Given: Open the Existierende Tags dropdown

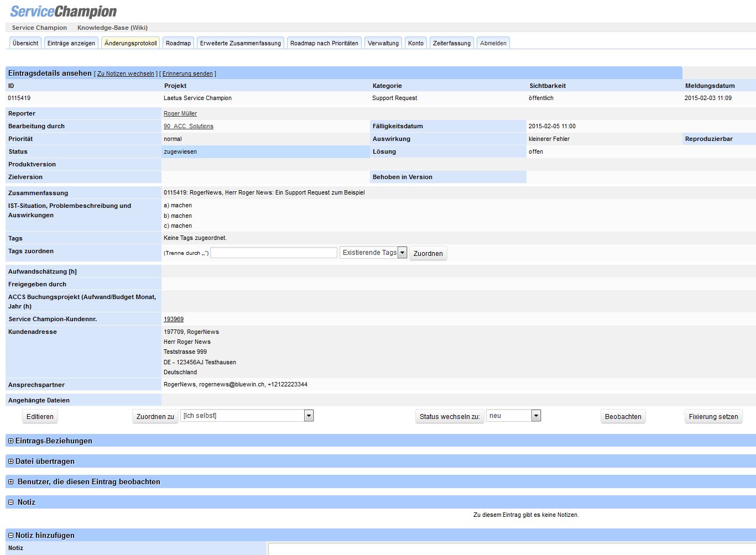Looking at the screenshot, I should pyautogui.click(x=373, y=253).
